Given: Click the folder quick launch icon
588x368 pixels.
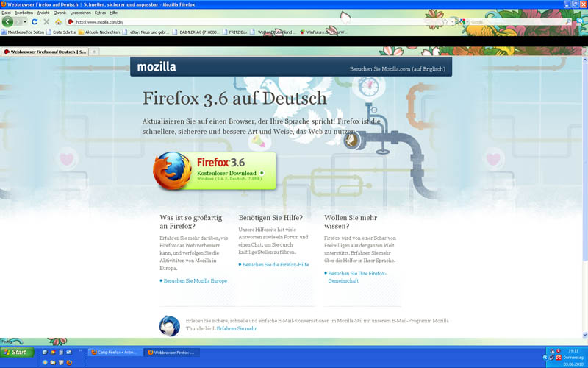Looking at the screenshot, I should [x=53, y=363].
